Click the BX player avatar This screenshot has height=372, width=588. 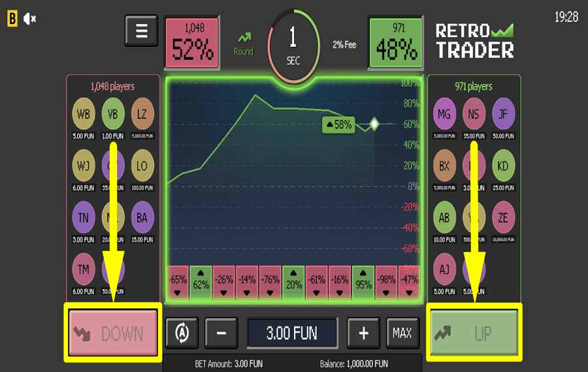pyautogui.click(x=444, y=166)
